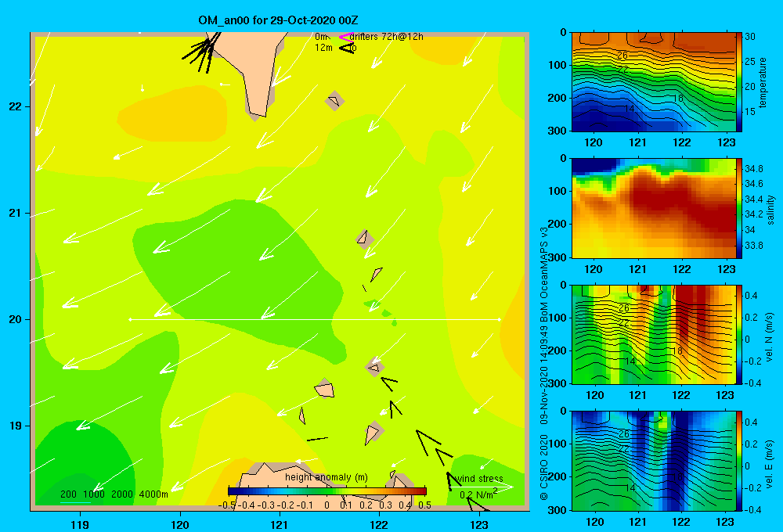Click the vertical 'salinity' colorbar label

[x=770, y=210]
